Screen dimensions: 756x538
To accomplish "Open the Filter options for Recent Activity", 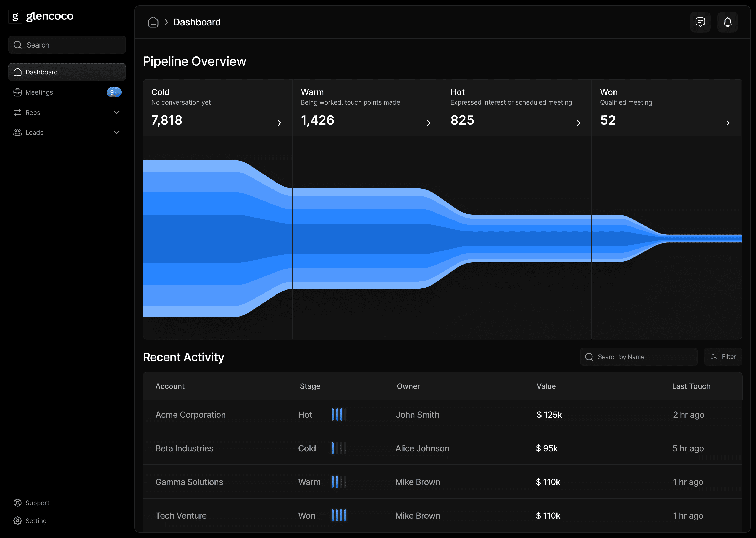I will (x=723, y=356).
